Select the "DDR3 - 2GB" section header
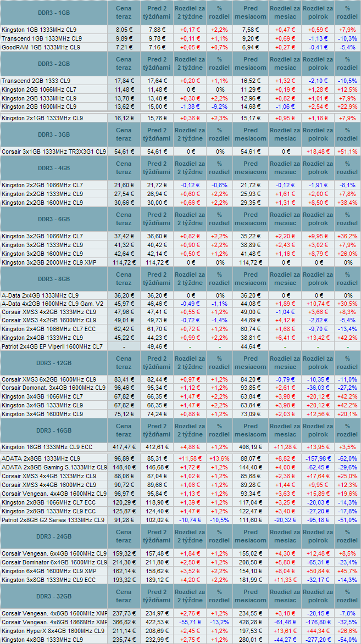Image resolution: width=361 pixels, height=644 pixels. 54,64
